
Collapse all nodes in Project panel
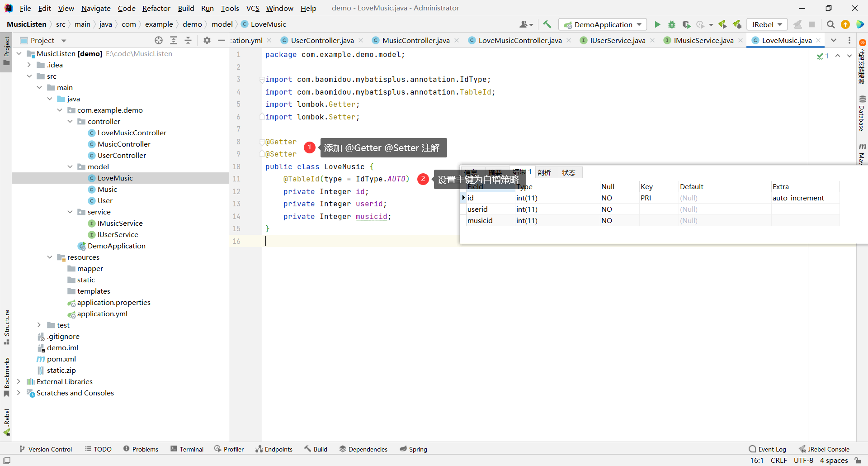188,40
